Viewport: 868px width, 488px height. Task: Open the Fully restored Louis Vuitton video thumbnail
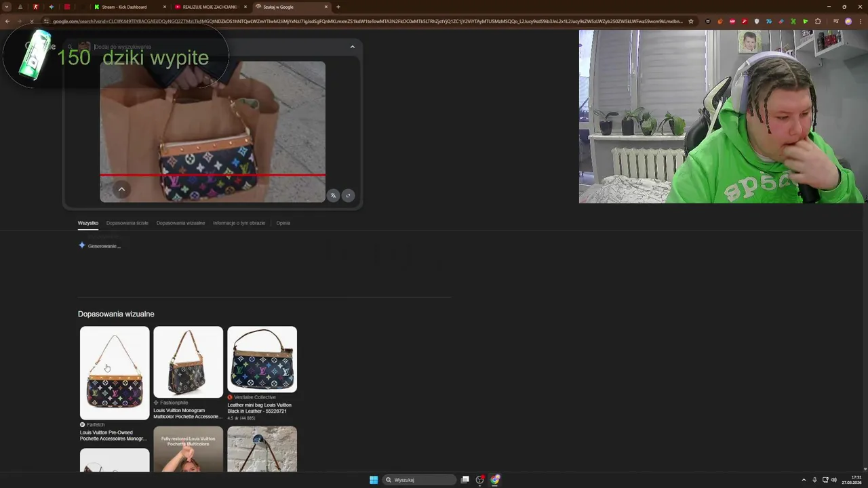pos(188,449)
